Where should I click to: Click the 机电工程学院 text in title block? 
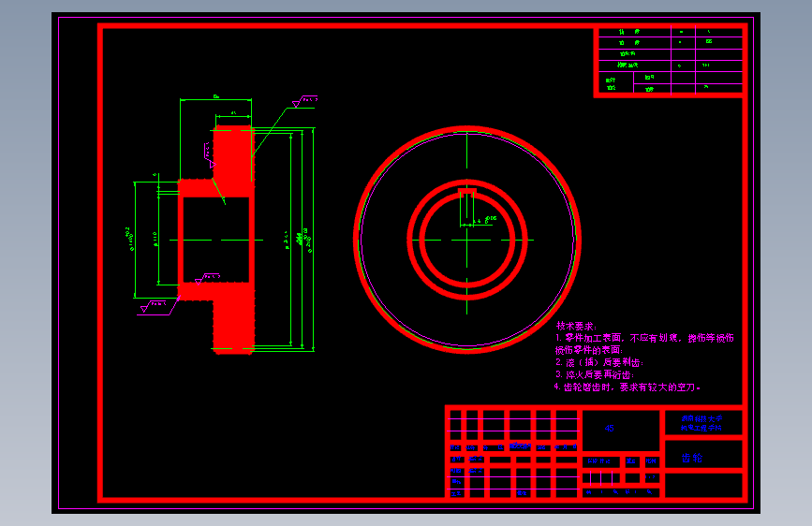[701, 428]
